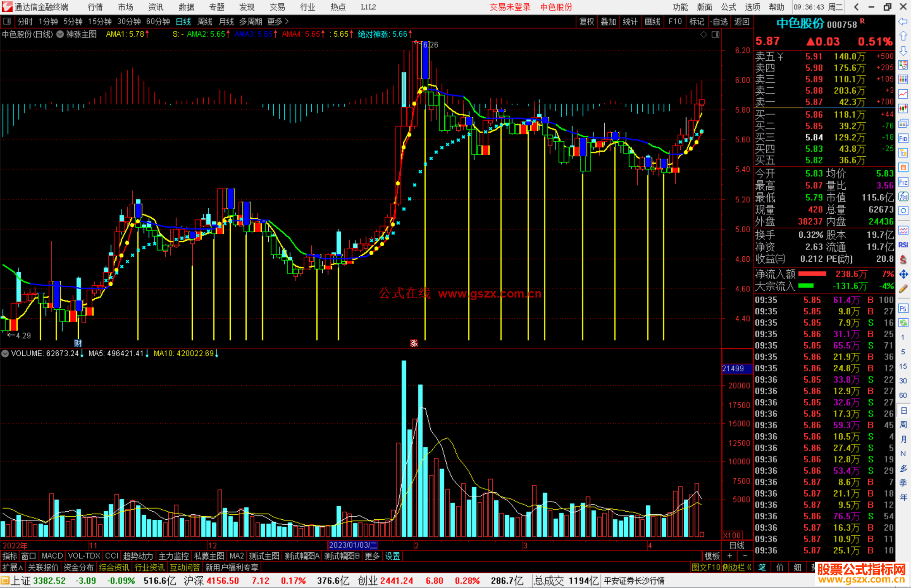
Task: Toggle the 神涨主图 indicator circle button
Action: click(60, 35)
